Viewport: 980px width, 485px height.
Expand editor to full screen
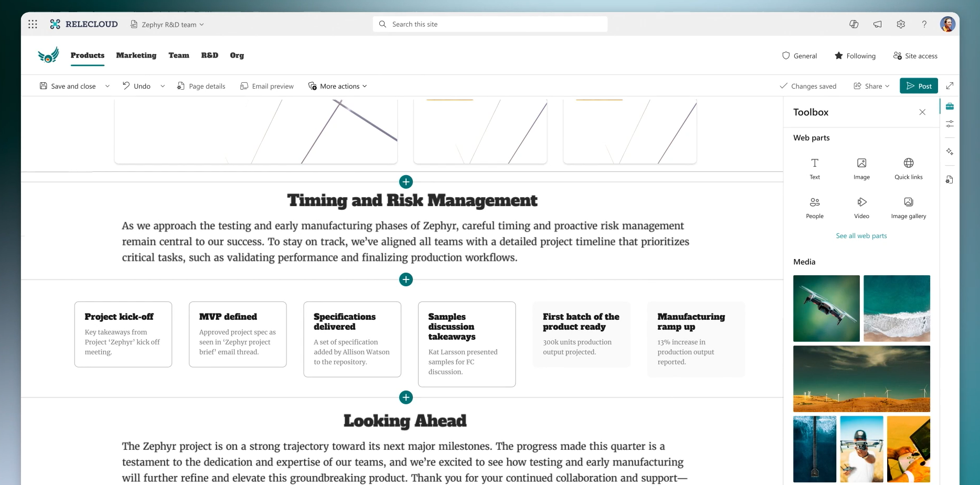(x=950, y=85)
